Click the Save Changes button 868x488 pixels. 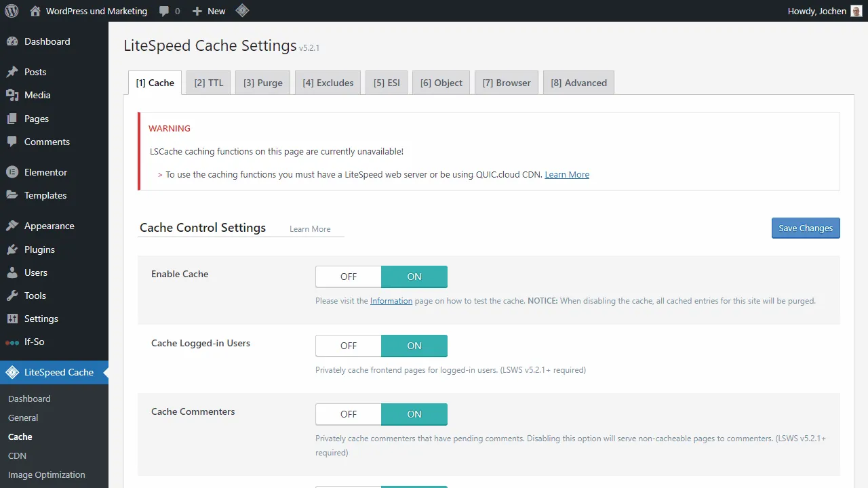[x=806, y=228]
